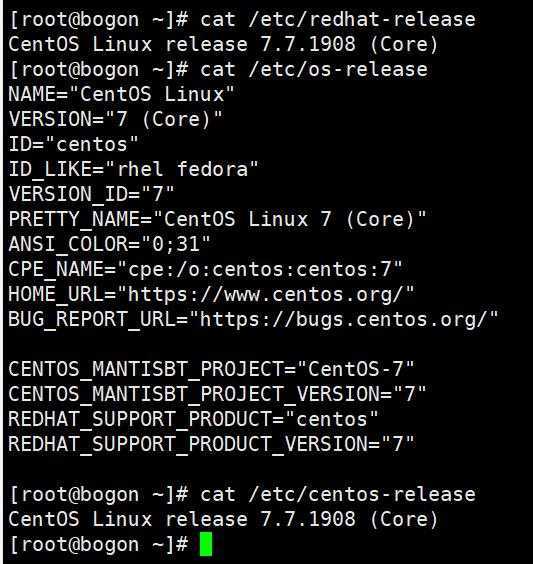Click the CENTOS_MANTISBT_PROJECT_VERSION line
Image resolution: width=533 pixels, height=564 pixels.
(217, 394)
